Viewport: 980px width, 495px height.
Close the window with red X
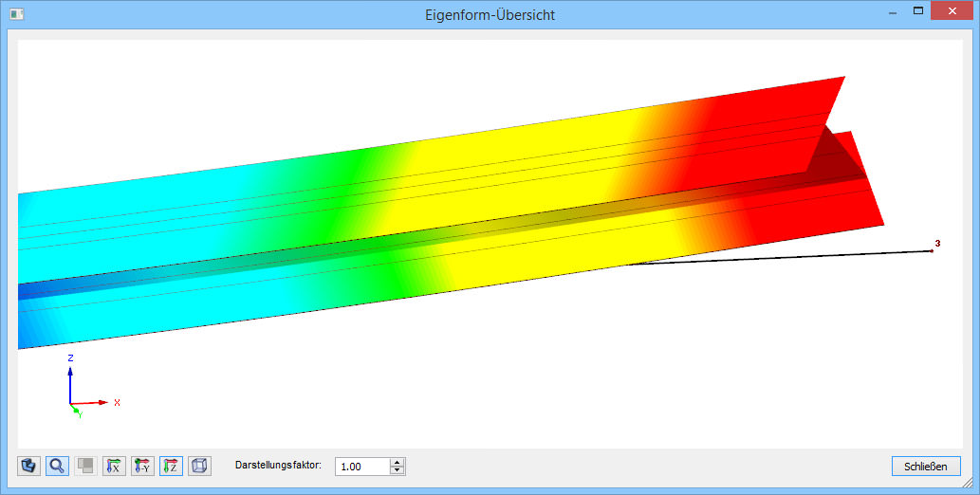tap(952, 10)
